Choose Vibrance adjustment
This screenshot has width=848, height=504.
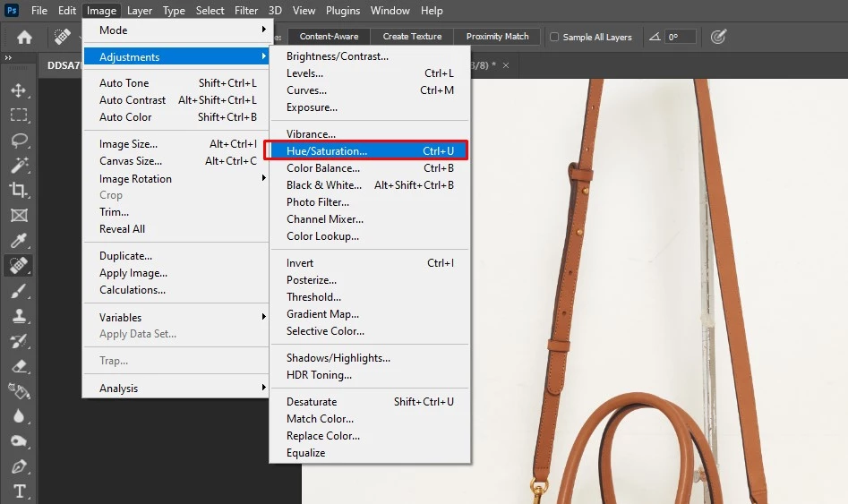(x=370, y=134)
